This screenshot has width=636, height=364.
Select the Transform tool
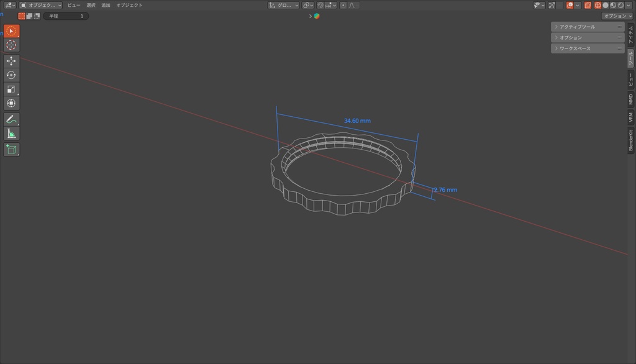point(11,103)
